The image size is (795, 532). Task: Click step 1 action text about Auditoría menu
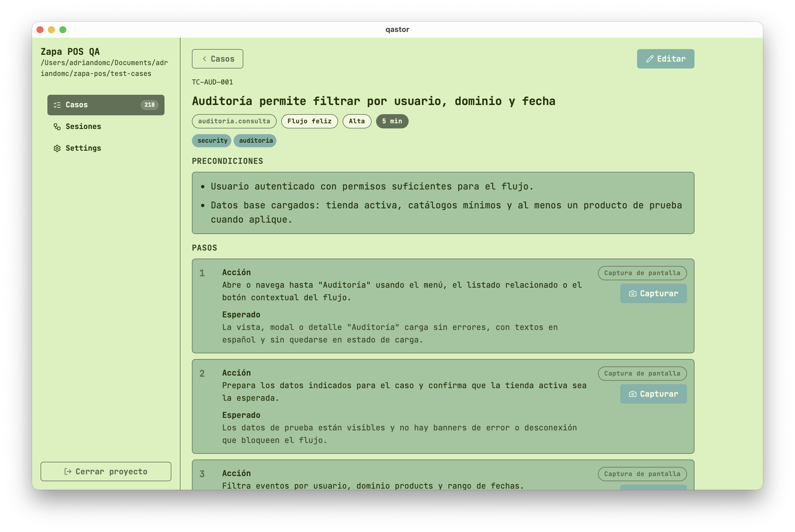(402, 291)
